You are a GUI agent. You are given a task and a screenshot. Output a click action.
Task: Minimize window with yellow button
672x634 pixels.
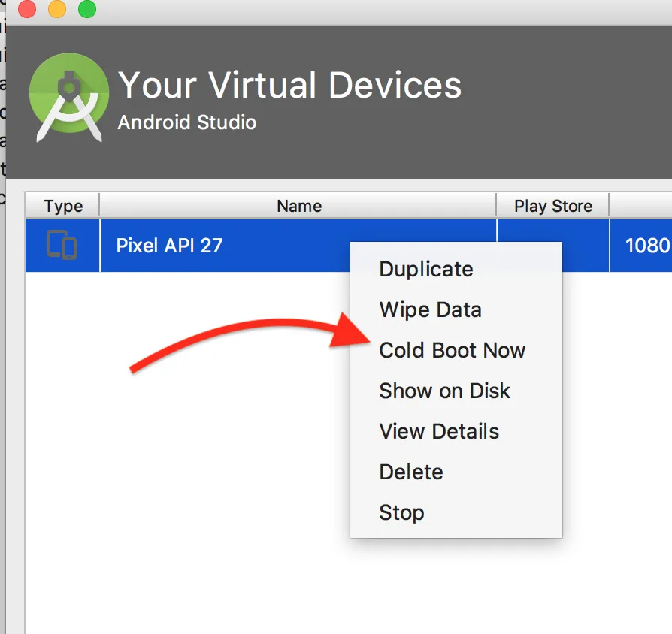coord(57,8)
